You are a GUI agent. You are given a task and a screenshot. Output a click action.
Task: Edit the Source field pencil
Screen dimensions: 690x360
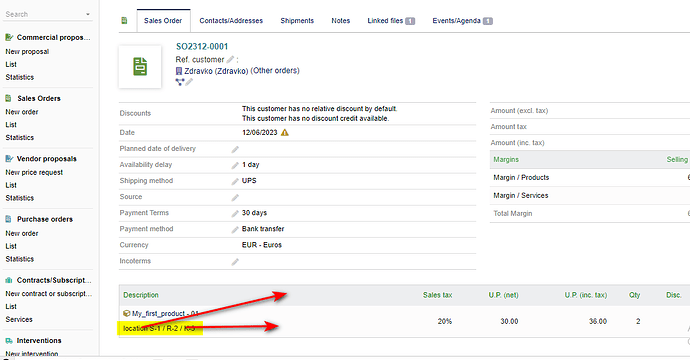coord(235,198)
